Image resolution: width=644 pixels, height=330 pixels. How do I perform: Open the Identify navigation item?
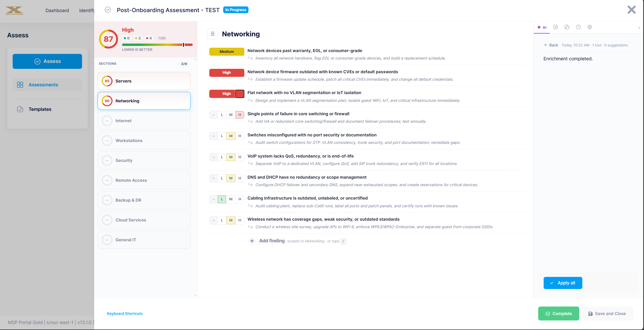coord(87,11)
